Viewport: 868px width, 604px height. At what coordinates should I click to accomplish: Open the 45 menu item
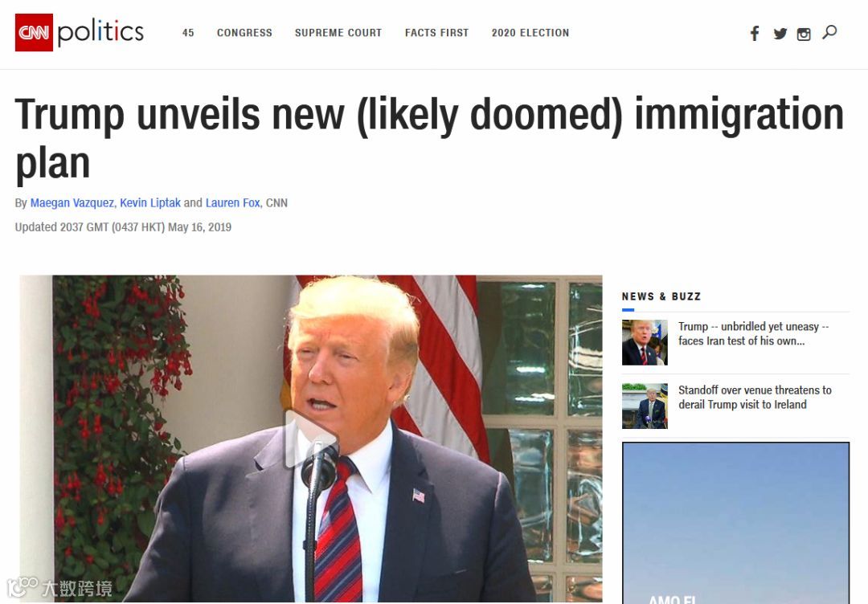point(188,33)
